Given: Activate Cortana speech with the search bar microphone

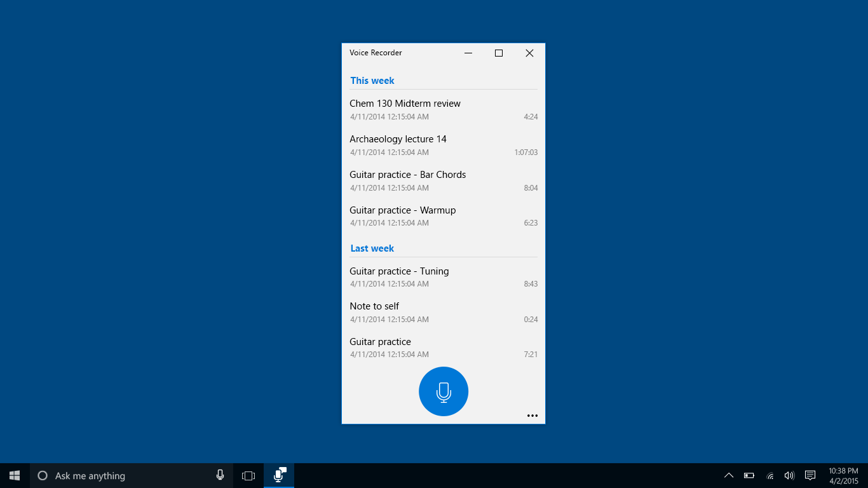Looking at the screenshot, I should pos(220,475).
